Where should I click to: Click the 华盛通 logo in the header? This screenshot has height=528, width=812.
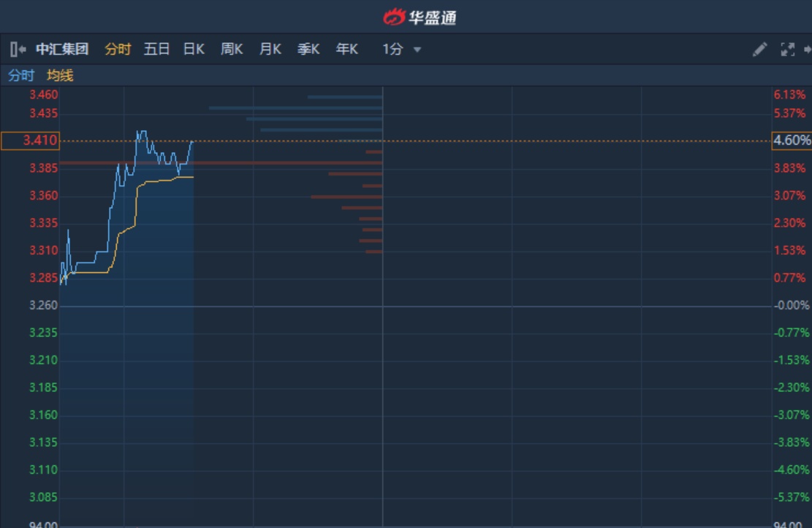(420, 17)
